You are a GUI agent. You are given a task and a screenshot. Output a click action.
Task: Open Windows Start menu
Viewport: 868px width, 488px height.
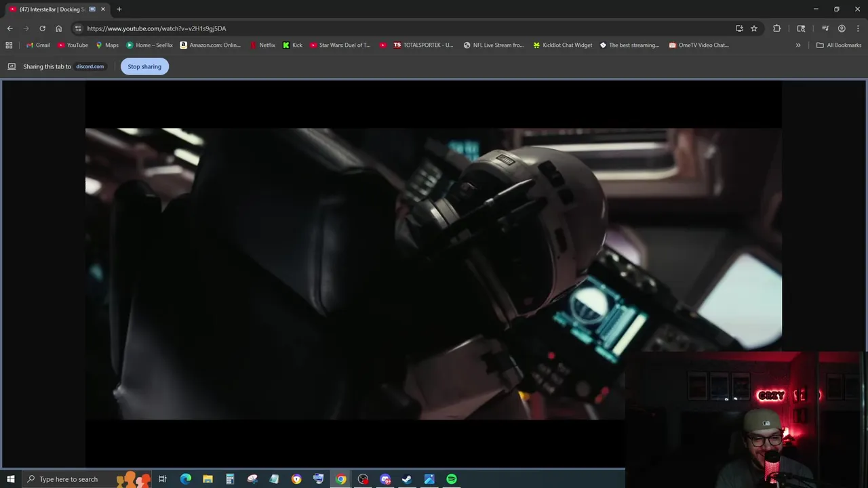click(x=11, y=479)
